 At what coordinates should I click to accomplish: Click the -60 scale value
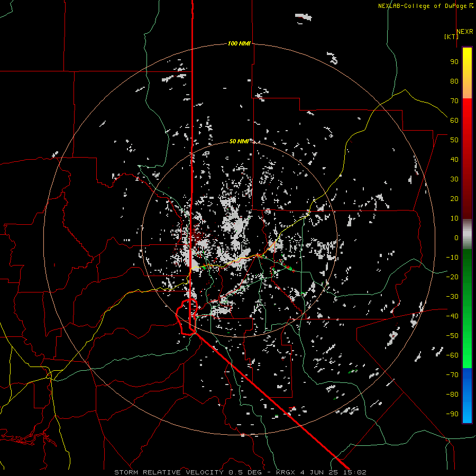pyautogui.click(x=452, y=355)
